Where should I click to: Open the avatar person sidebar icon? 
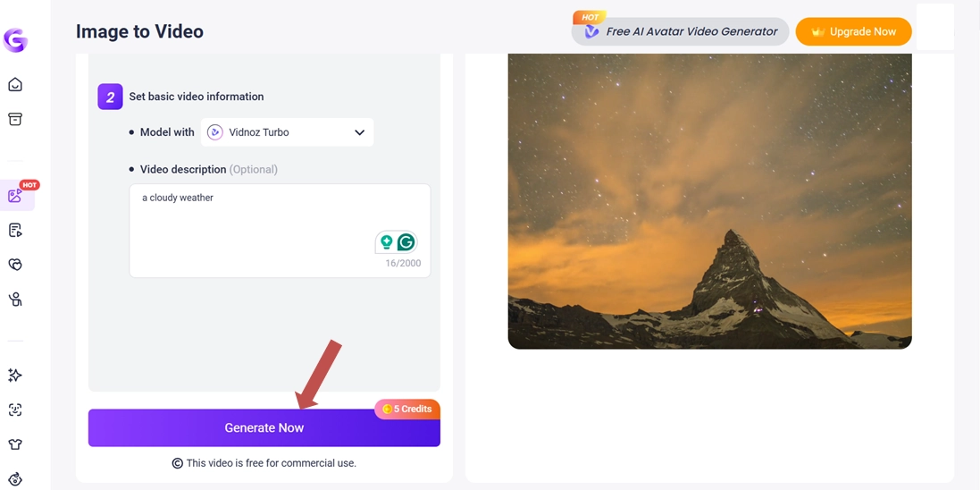tap(15, 300)
